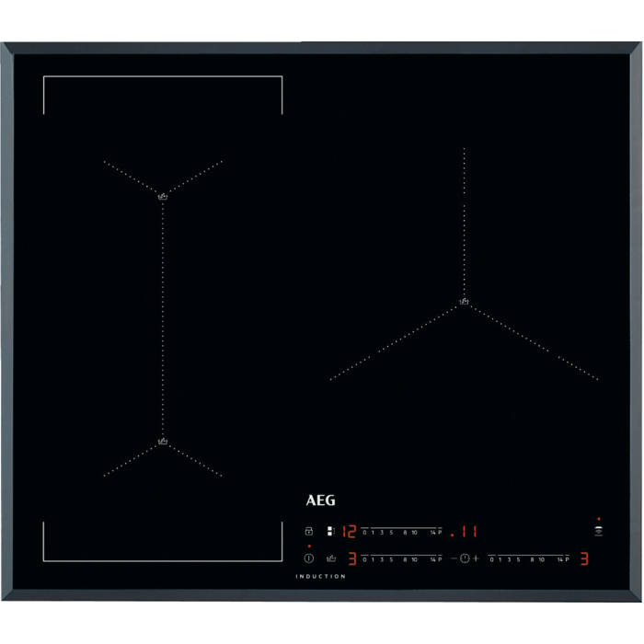
Task: Tap the right zone 3 heat display
Action: coord(583,558)
